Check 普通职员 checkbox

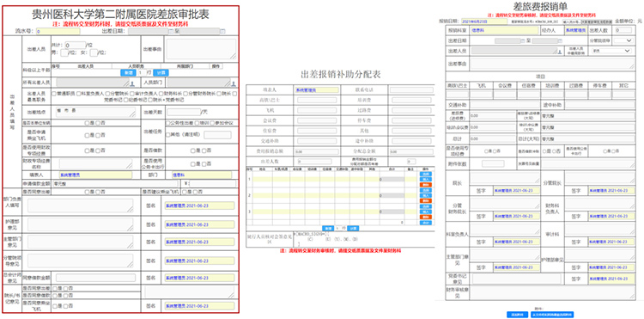coord(54,94)
